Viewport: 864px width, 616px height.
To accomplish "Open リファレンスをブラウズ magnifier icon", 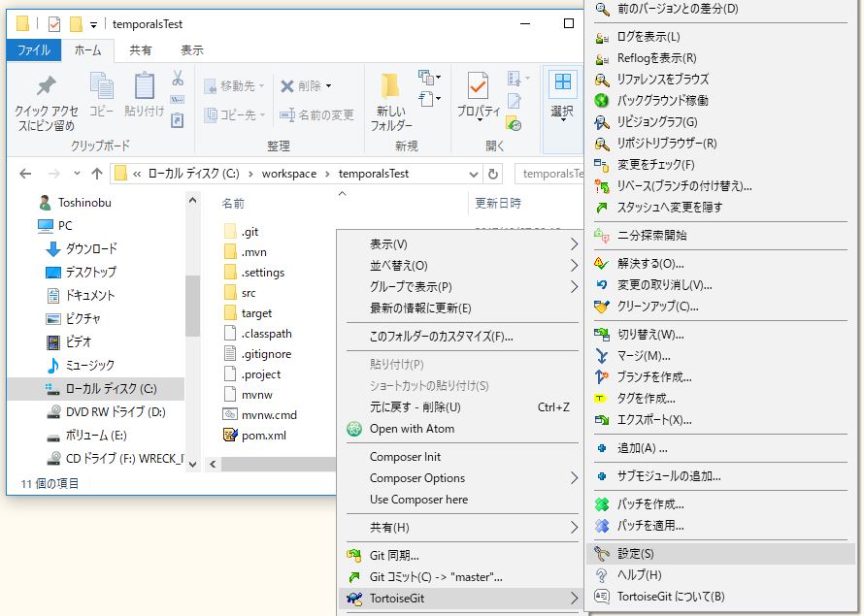I will tap(602, 80).
